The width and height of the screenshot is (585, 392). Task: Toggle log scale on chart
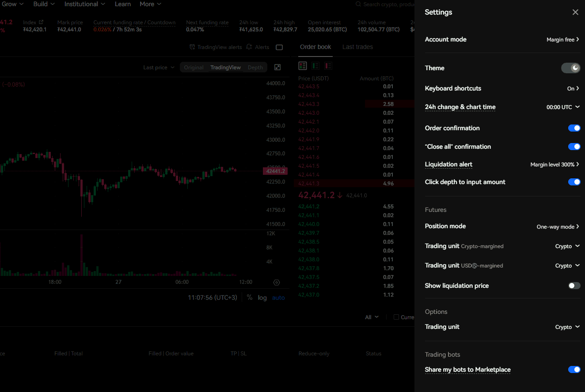(262, 298)
